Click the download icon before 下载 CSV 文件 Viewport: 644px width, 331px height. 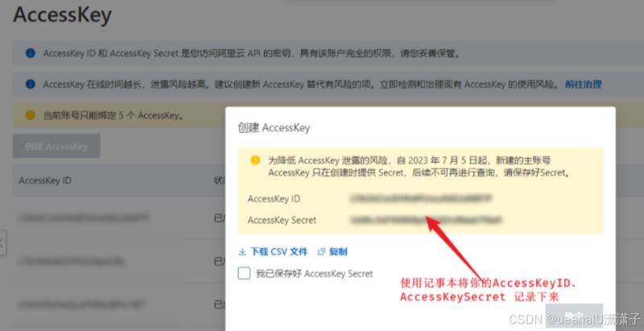[242, 252]
